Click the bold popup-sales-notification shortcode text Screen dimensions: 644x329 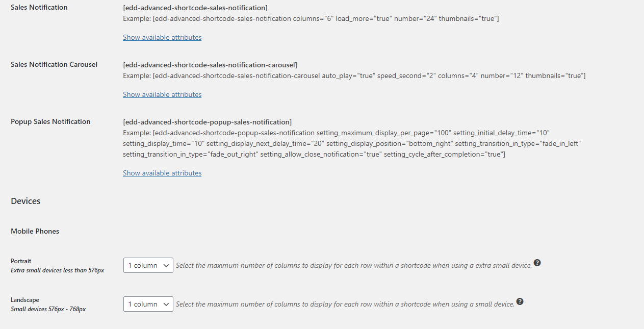(208, 122)
